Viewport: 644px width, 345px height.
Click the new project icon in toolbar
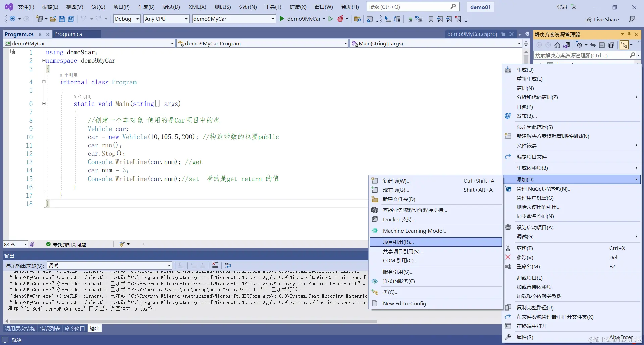coord(39,19)
